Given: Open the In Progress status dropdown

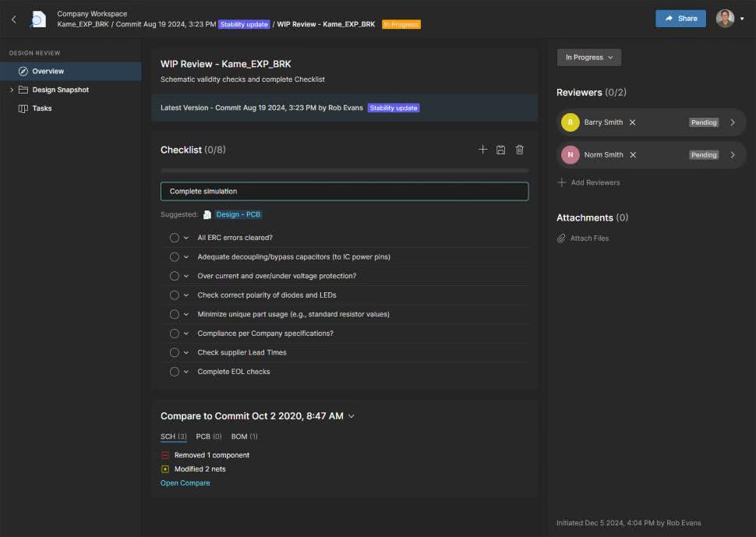Looking at the screenshot, I should pyautogui.click(x=588, y=58).
